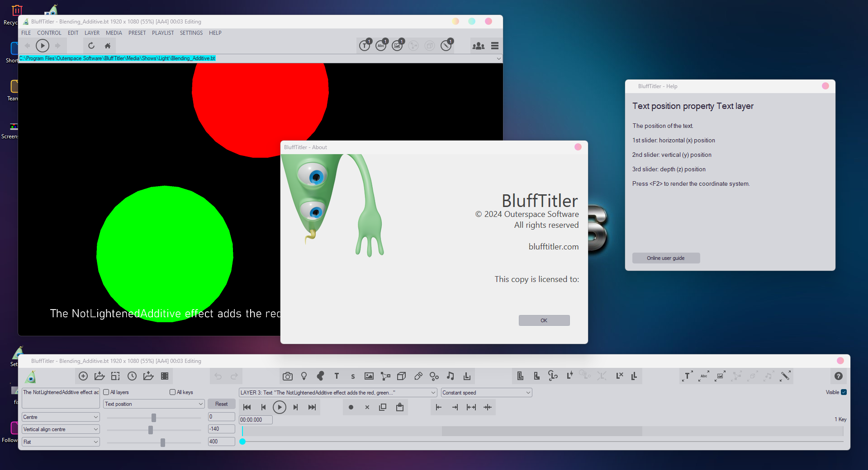The image size is (868, 470).
Task: Expand the file path dropdown arrow
Action: [x=498, y=58]
